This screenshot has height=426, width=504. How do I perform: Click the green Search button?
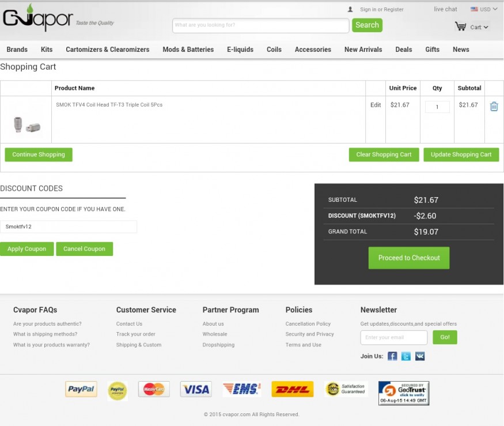[x=367, y=25]
